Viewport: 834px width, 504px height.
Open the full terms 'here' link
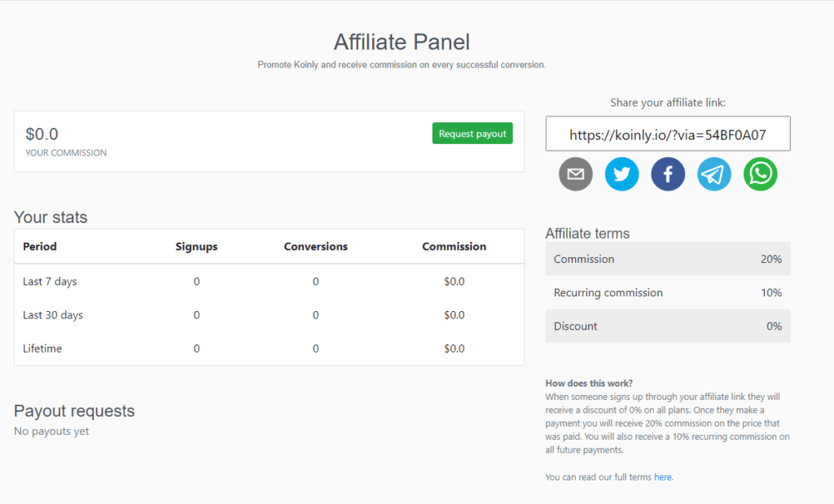point(663,477)
